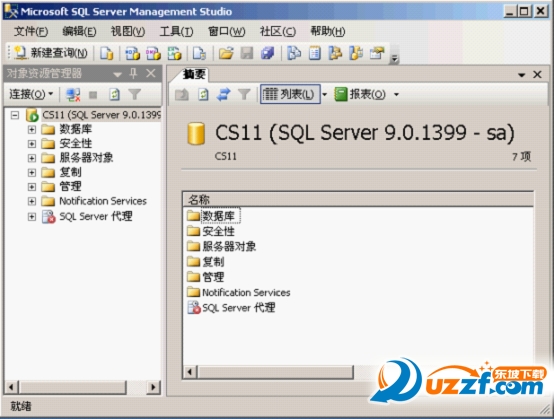Open the List view dropdown arrow
554x419 pixels.
point(324,94)
